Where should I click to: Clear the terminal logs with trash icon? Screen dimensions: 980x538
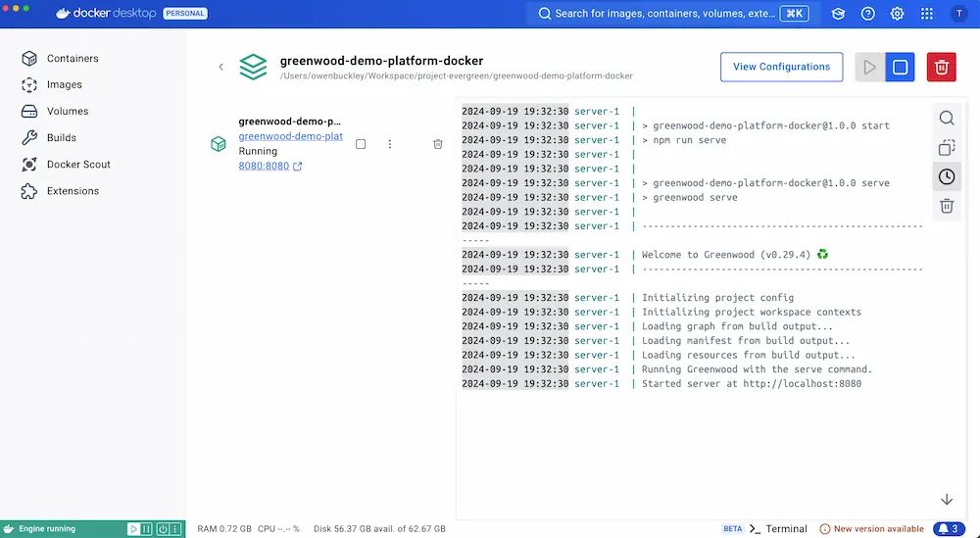click(x=947, y=206)
